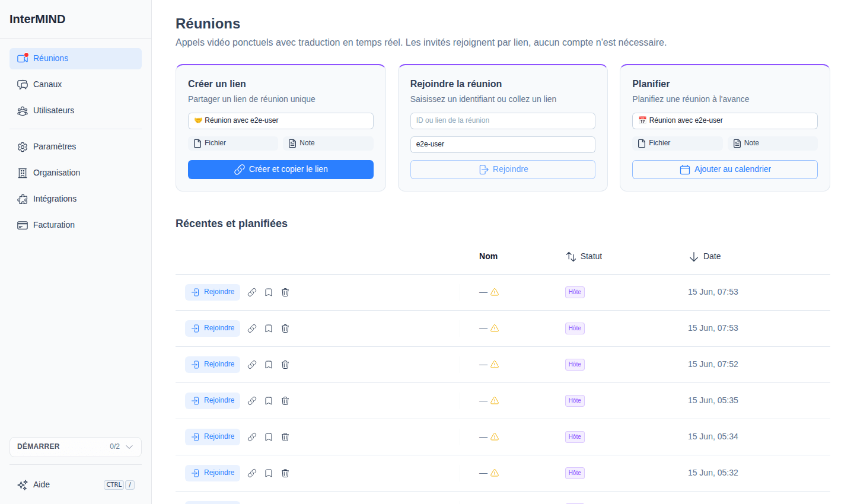Attach Fichier in the Planifier card

click(x=677, y=143)
